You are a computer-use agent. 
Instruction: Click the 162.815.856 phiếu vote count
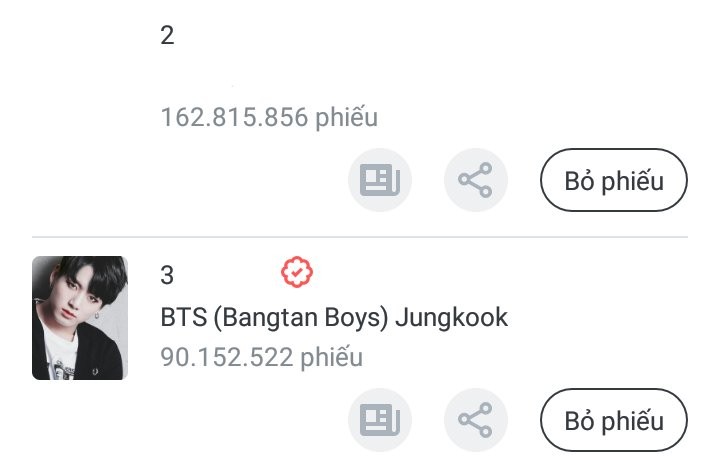(x=269, y=117)
